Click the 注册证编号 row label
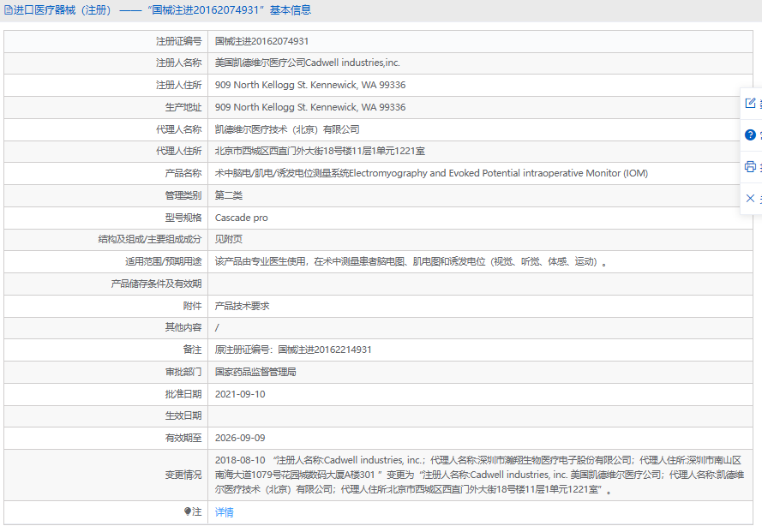This screenshot has height=532, width=762. click(178, 41)
